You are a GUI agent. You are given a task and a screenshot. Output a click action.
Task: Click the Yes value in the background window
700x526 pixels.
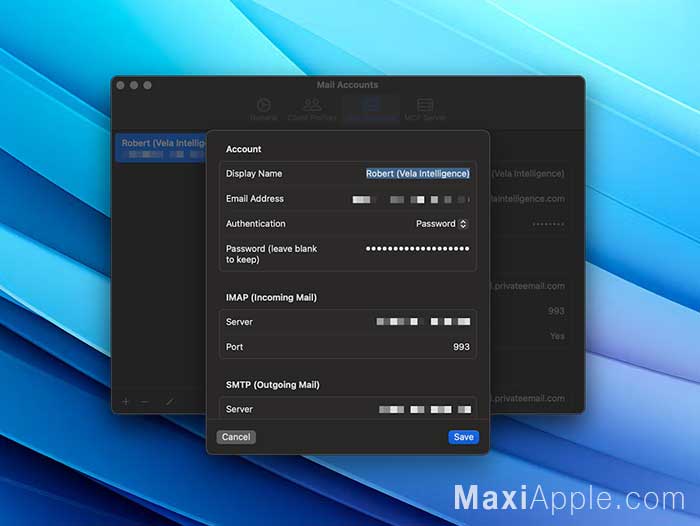[557, 336]
